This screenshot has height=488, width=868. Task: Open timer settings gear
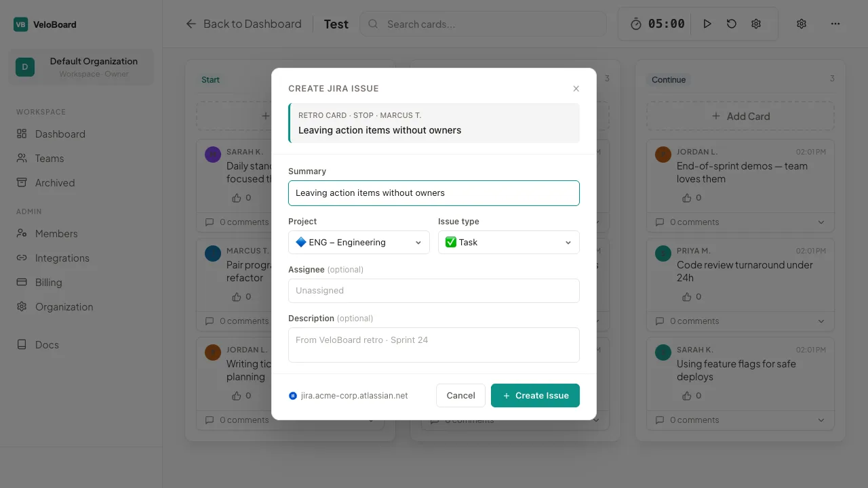click(x=756, y=24)
